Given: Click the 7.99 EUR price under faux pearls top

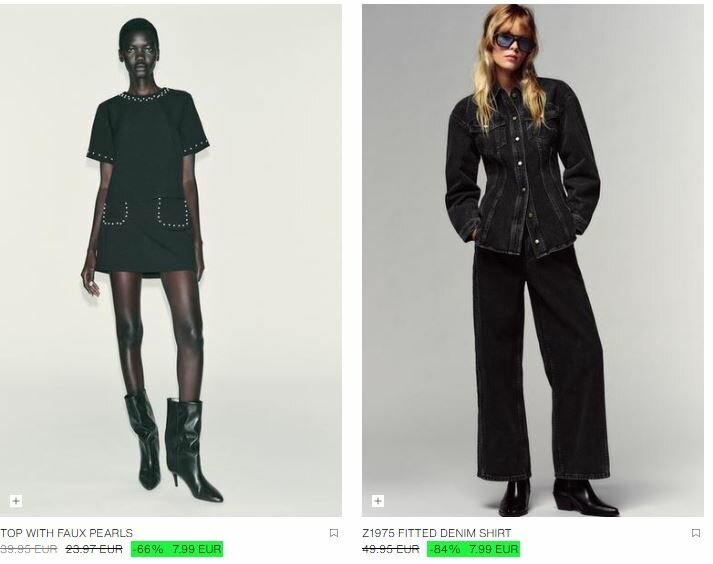Looking at the screenshot, I should pyautogui.click(x=196, y=549).
